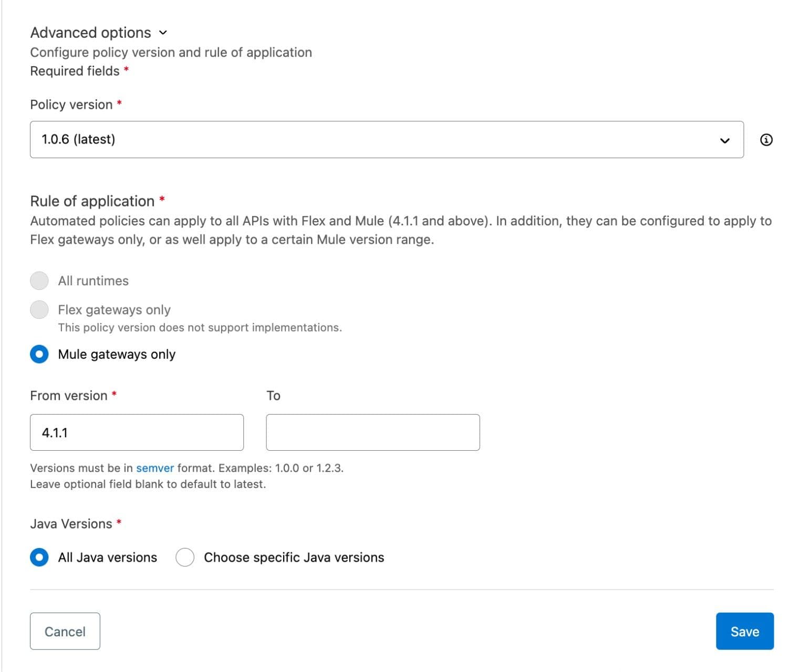Choose Flex gateways only
This screenshot has width=788, height=672.
click(x=39, y=309)
